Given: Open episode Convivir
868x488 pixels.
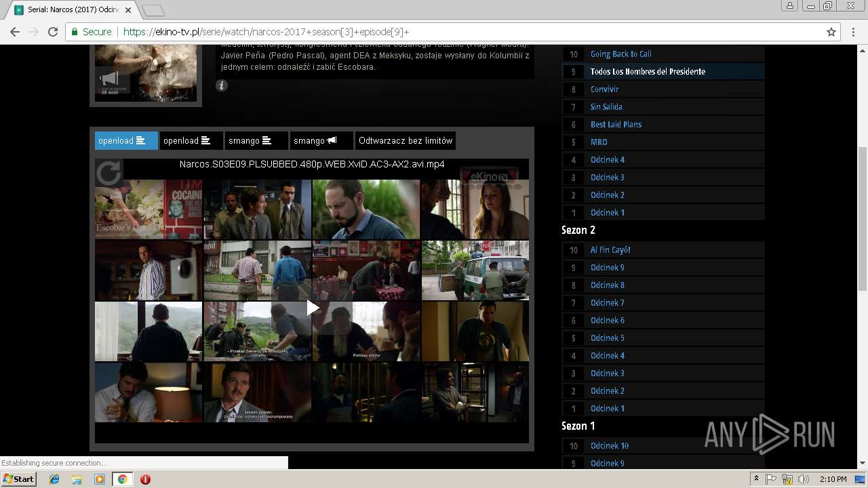Looking at the screenshot, I should click(x=604, y=89).
